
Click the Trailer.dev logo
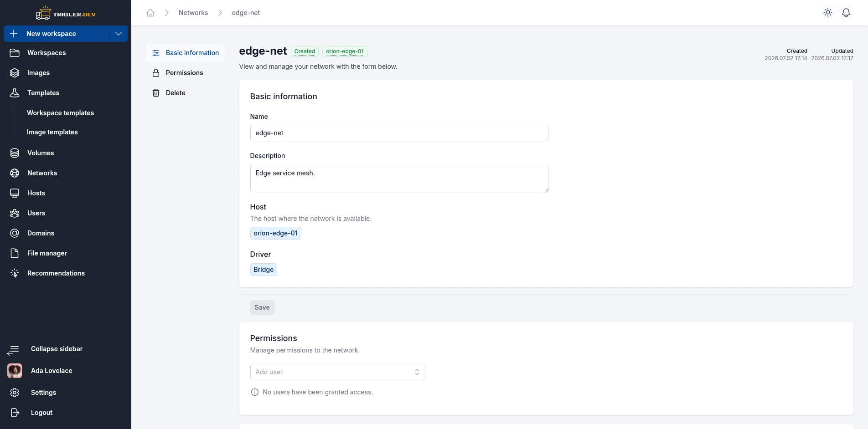click(66, 13)
